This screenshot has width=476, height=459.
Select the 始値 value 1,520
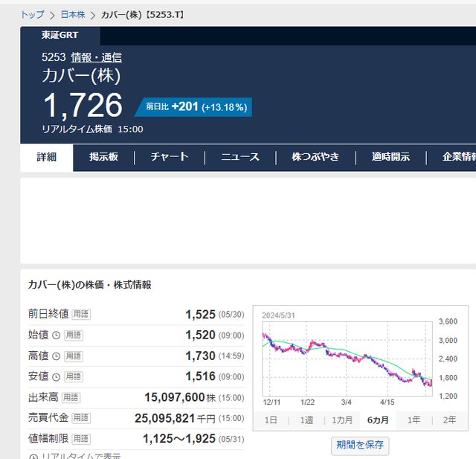201,335
